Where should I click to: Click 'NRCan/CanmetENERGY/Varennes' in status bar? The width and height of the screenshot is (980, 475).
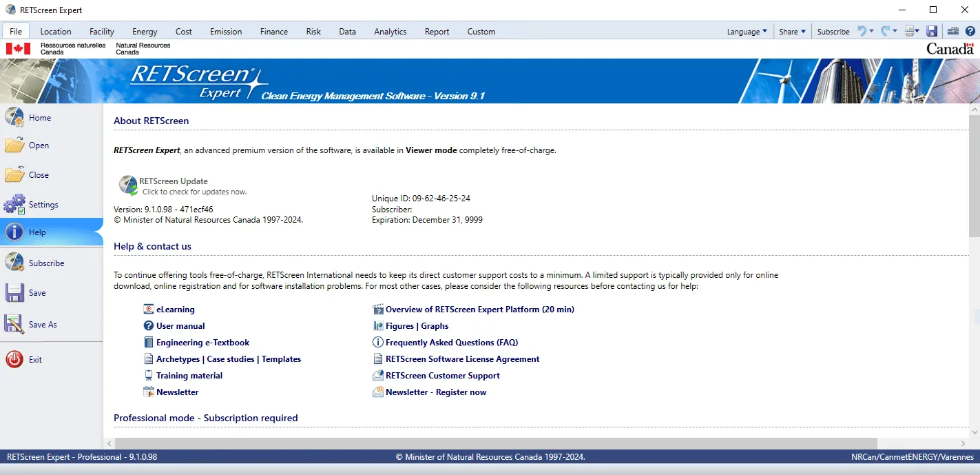tap(913, 457)
